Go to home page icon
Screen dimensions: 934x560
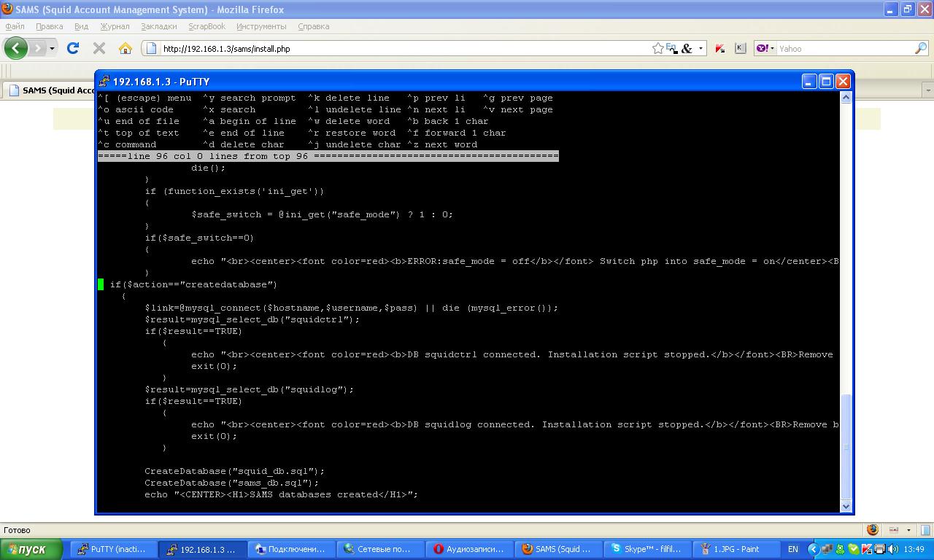pos(126,48)
